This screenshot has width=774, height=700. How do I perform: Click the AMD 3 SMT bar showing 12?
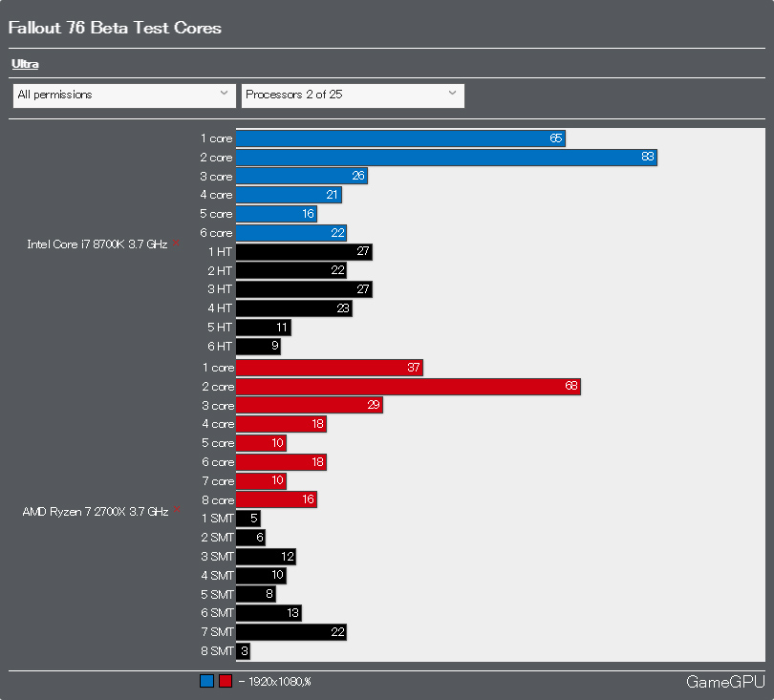click(266, 557)
